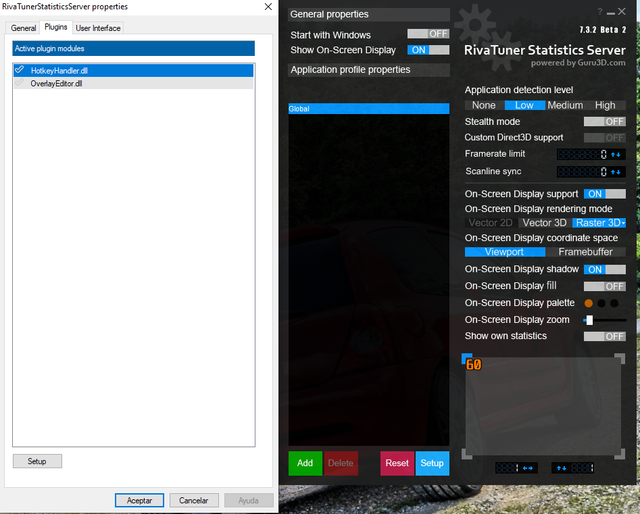Pick the middle dark palette color dot

(602, 303)
